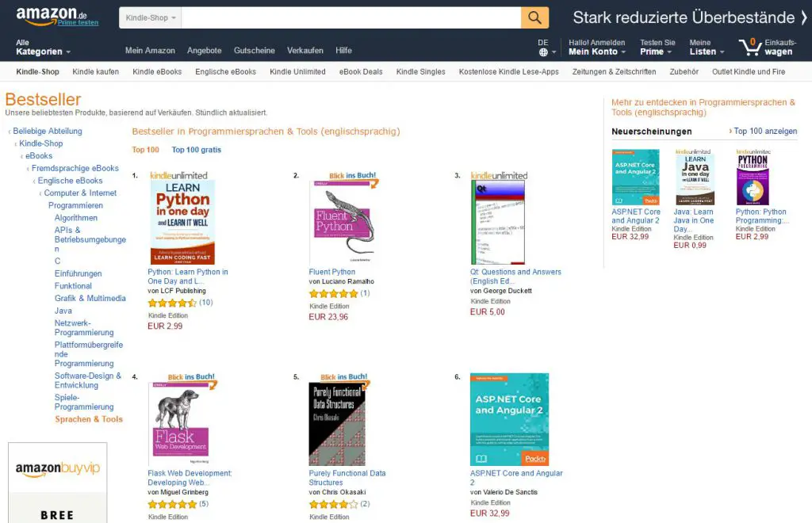Image resolution: width=812 pixels, height=523 pixels.
Task: Click the 'Top 100 anzeigen' link
Action: point(763,132)
